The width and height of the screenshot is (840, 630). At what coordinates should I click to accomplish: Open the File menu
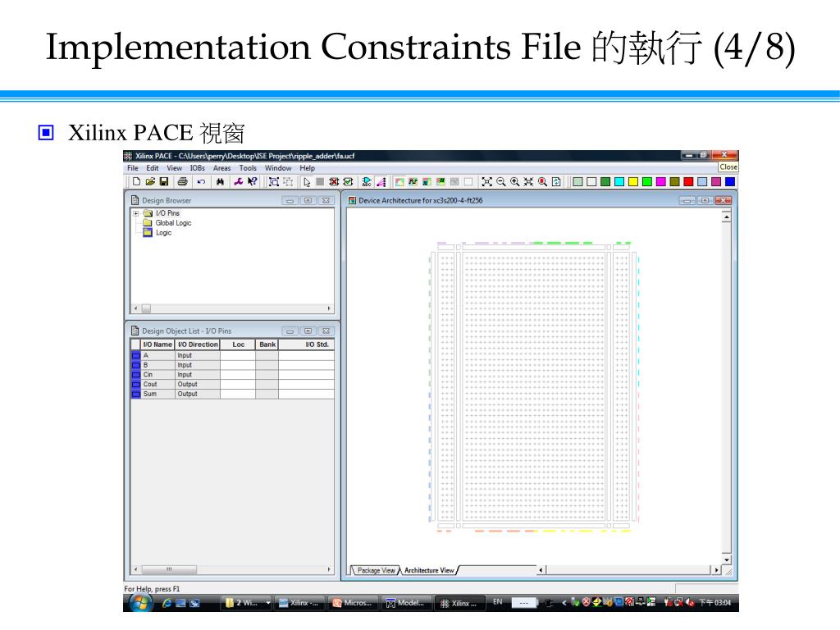(133, 168)
